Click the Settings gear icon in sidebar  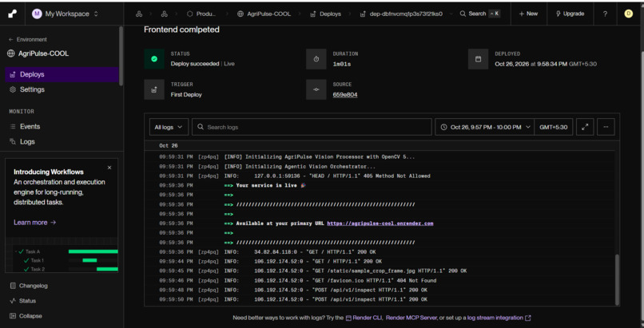13,89
